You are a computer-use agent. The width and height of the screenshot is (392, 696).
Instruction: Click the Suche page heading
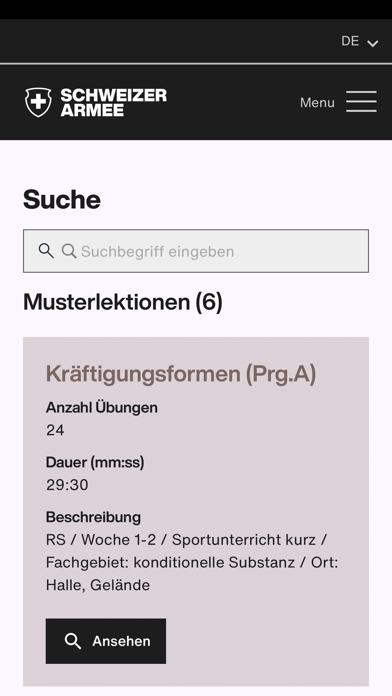pos(62,199)
